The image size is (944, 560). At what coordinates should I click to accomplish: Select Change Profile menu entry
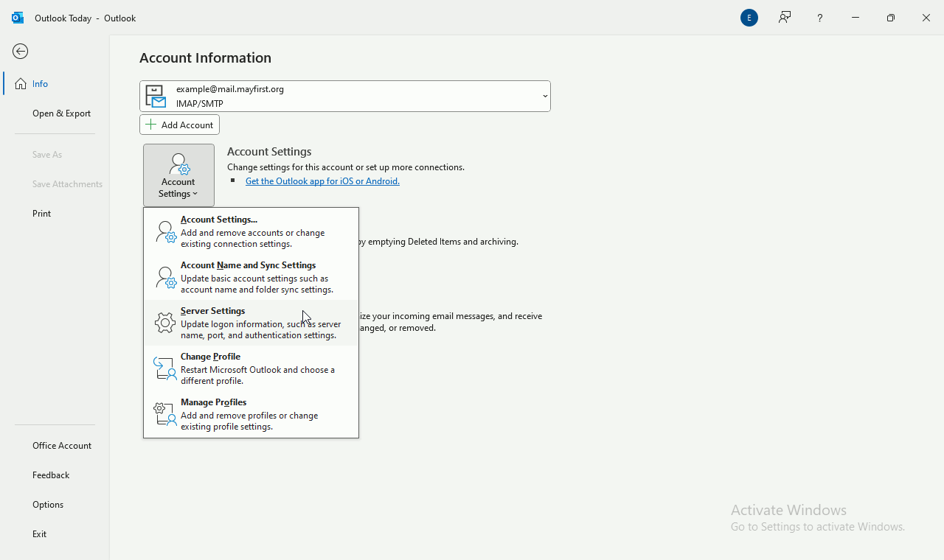click(251, 368)
